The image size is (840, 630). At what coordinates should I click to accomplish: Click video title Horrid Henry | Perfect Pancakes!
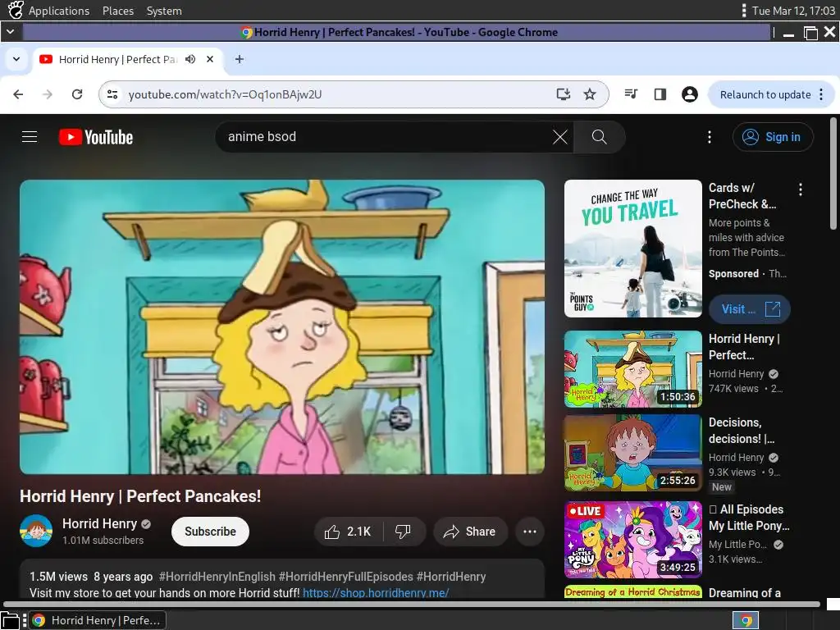point(140,496)
